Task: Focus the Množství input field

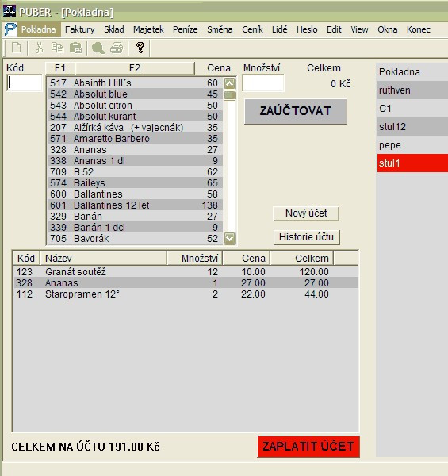Action: pyautogui.click(x=263, y=83)
